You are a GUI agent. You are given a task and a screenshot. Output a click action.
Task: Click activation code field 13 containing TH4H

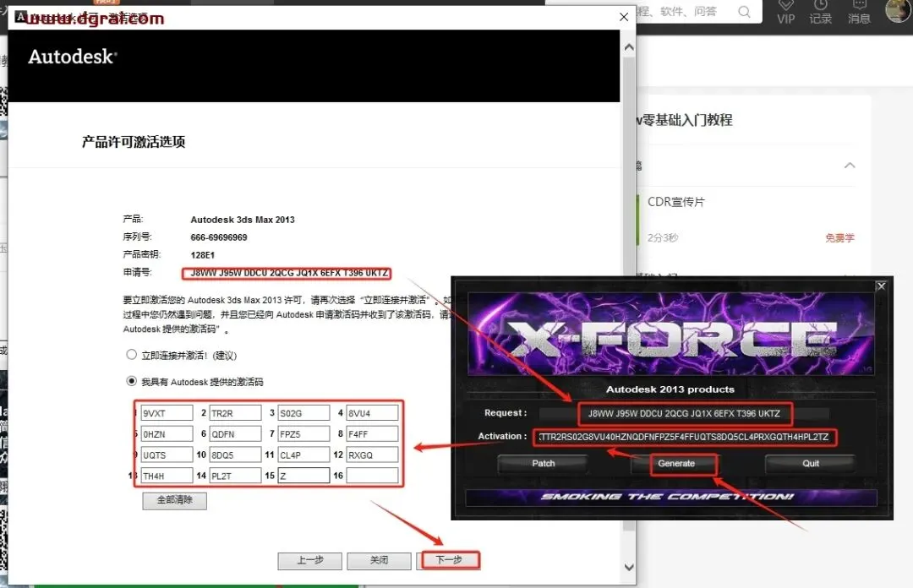pyautogui.click(x=167, y=476)
